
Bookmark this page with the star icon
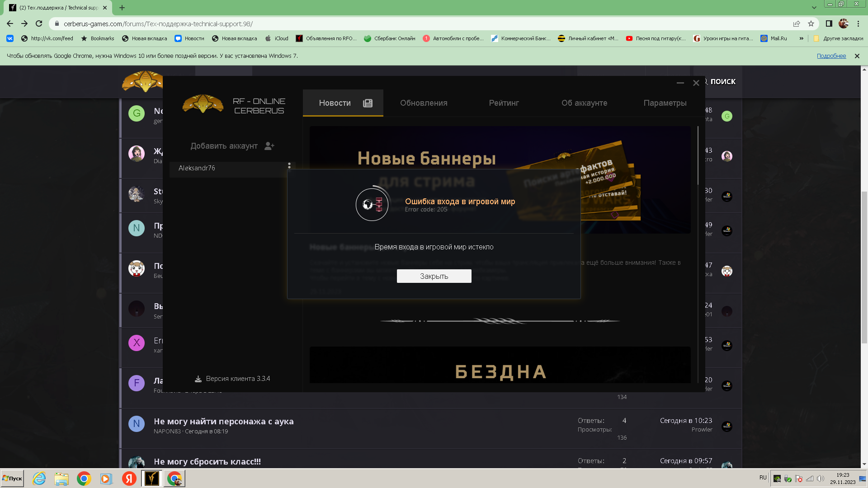coord(811,23)
